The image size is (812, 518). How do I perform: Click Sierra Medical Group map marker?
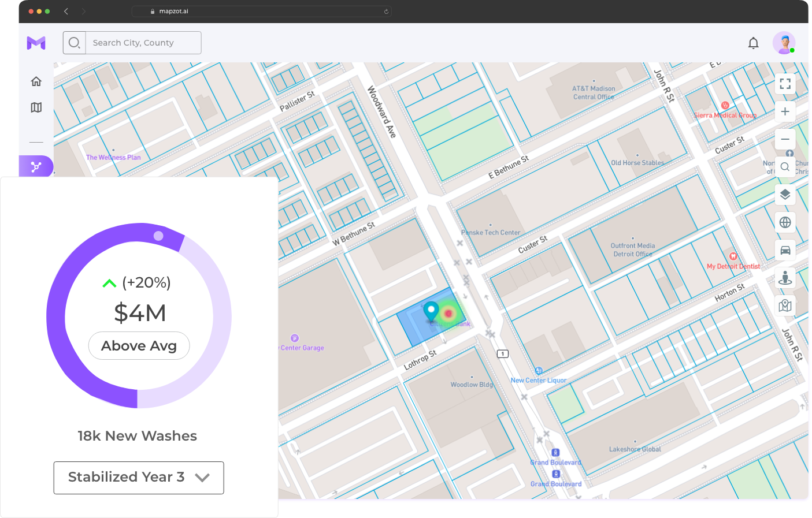(725, 106)
